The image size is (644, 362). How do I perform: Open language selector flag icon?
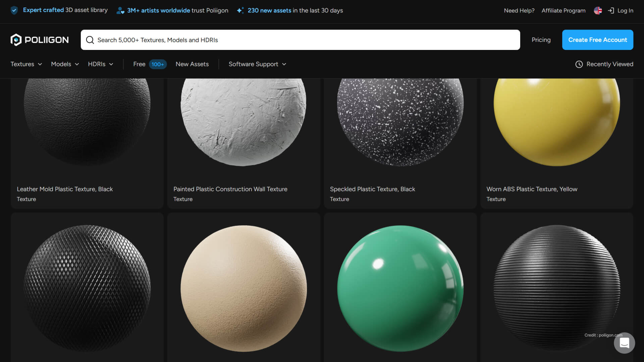coord(598,10)
